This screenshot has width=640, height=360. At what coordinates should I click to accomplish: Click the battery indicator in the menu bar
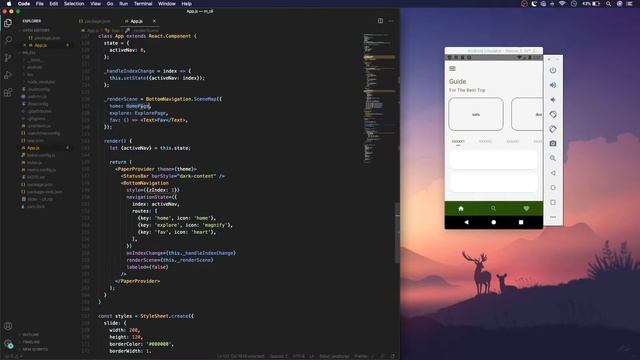[x=592, y=4]
